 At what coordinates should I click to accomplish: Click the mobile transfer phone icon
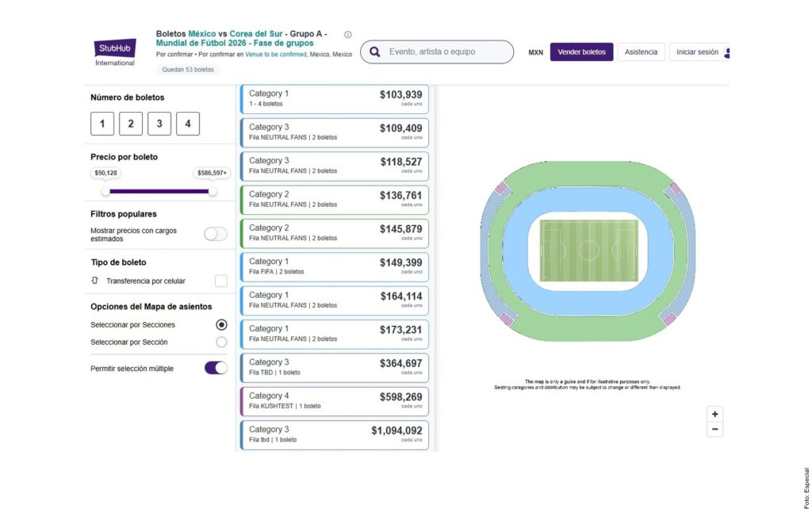[x=95, y=281]
